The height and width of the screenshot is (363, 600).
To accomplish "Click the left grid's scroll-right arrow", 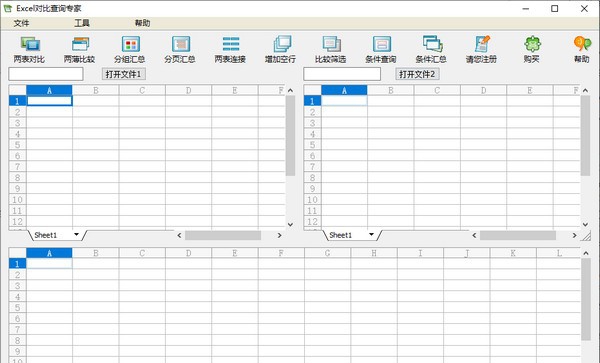I will pyautogui.click(x=279, y=236).
